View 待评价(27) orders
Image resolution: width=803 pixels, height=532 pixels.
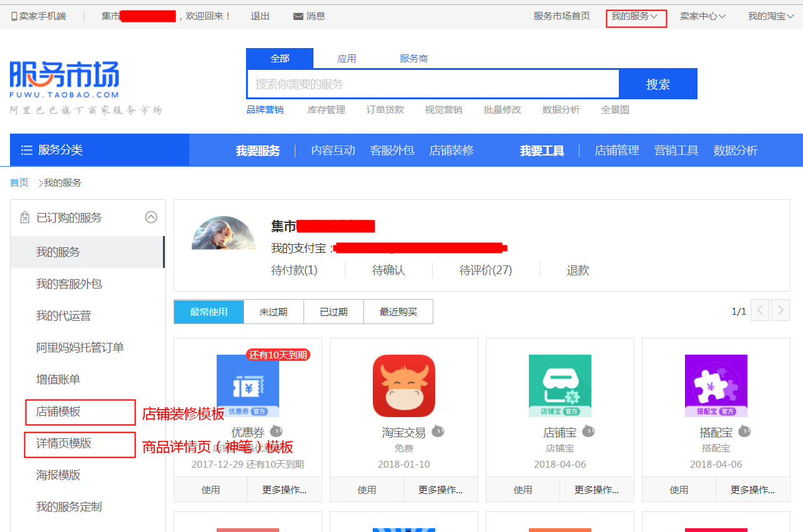(486, 270)
